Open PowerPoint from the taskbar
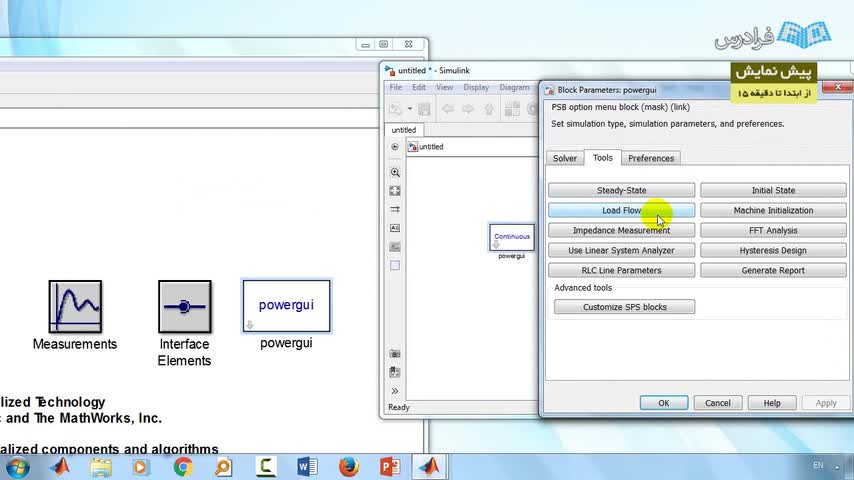Viewport: 854px width, 480px height. click(x=390, y=467)
